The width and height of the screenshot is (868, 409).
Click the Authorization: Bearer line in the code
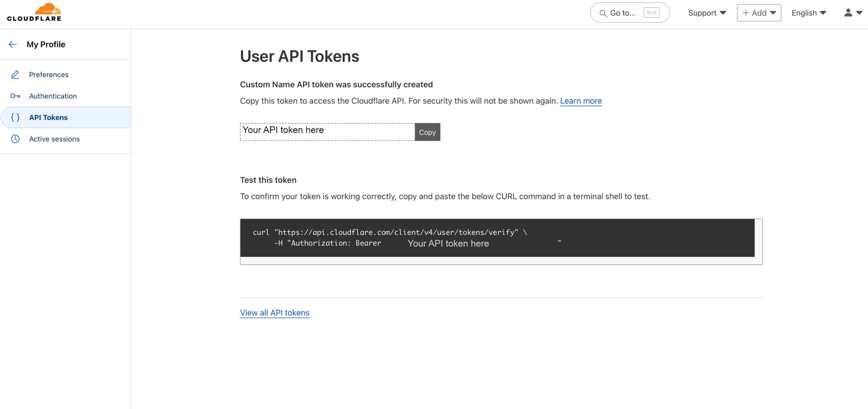coord(417,243)
